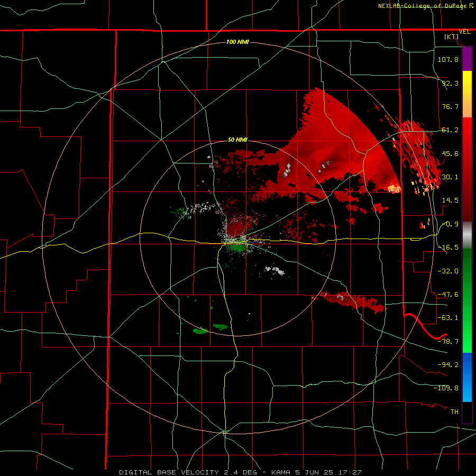The image size is (476, 476).
Task: Pick the yellow segment of the color bar
Action: 467,82
